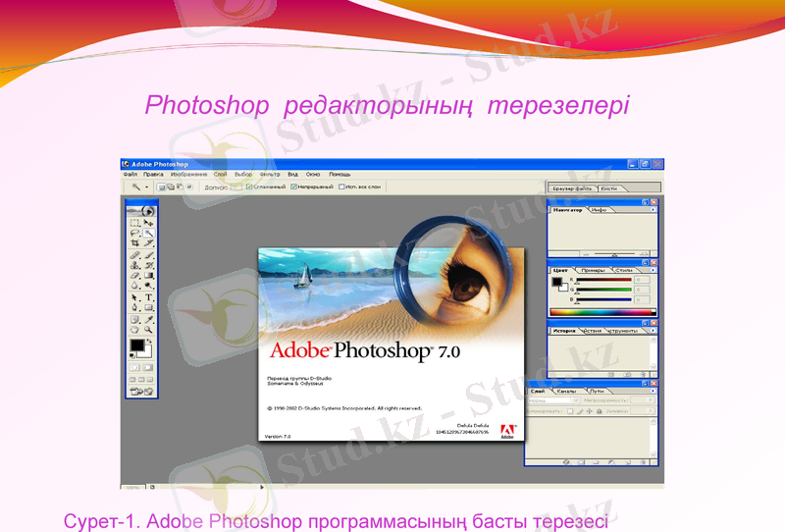Open the Файл menu

pyautogui.click(x=131, y=175)
